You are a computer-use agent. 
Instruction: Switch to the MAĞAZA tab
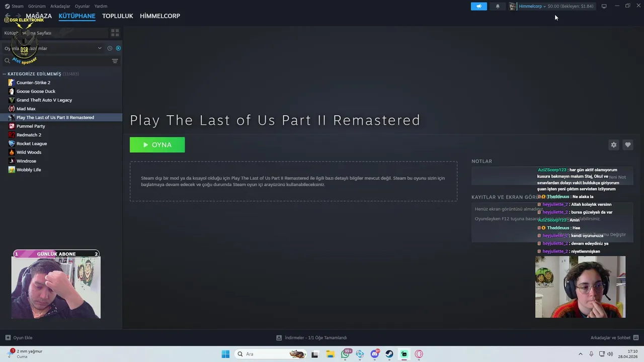39,16
